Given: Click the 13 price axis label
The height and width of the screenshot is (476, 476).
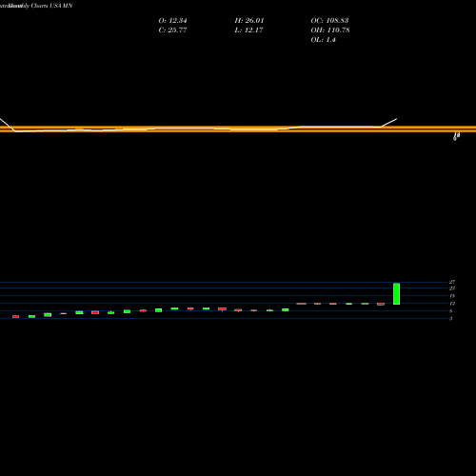Looking at the screenshot, I should (x=452, y=304).
